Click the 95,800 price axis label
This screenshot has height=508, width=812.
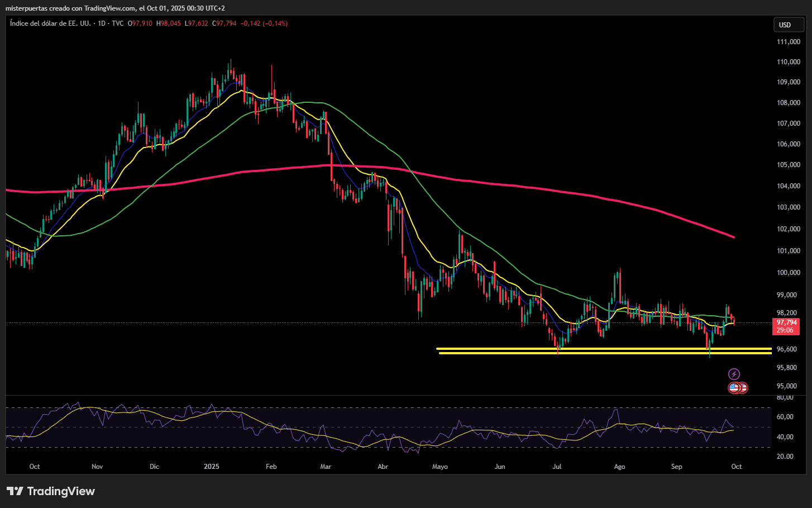[x=787, y=368]
